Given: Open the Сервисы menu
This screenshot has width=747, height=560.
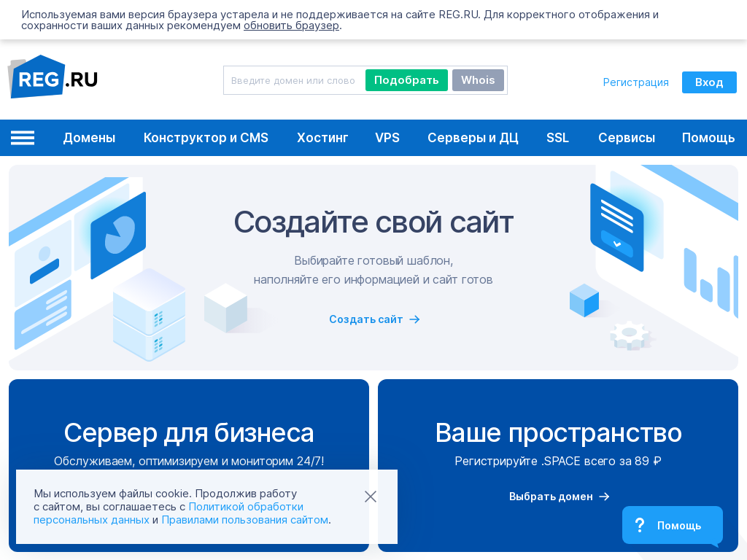Looking at the screenshot, I should (627, 138).
